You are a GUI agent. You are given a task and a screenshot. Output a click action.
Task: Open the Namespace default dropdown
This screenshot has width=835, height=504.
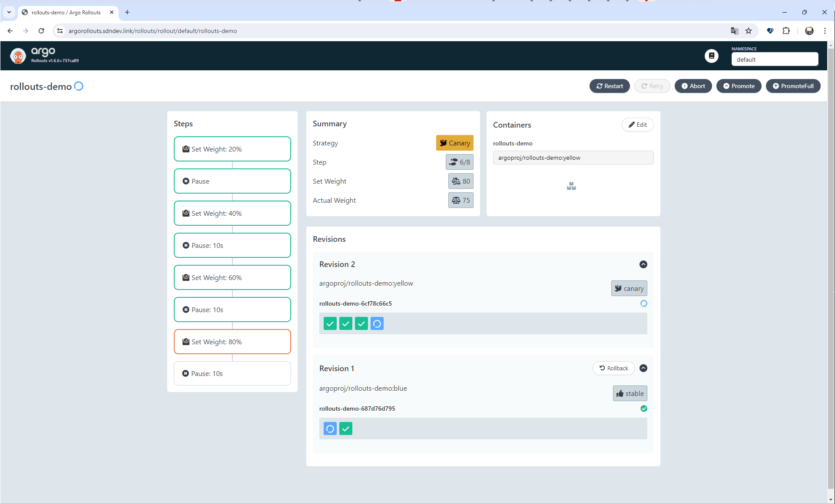(775, 59)
